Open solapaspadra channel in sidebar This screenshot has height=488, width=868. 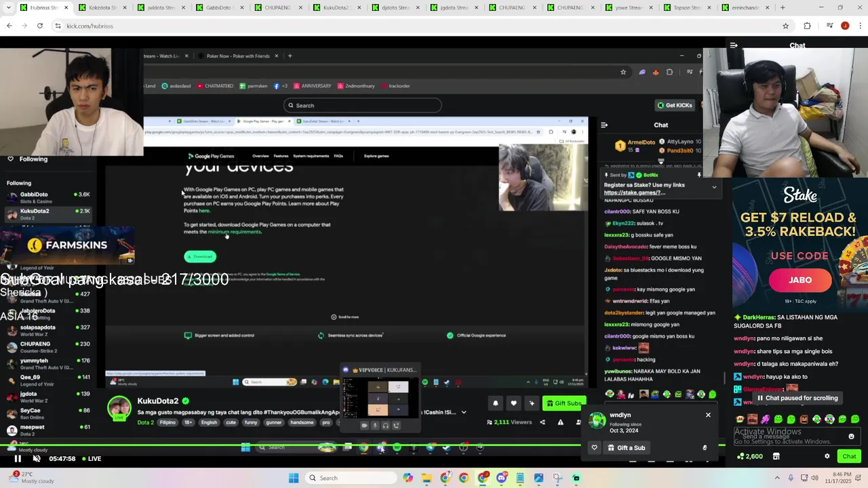pyautogui.click(x=47, y=331)
